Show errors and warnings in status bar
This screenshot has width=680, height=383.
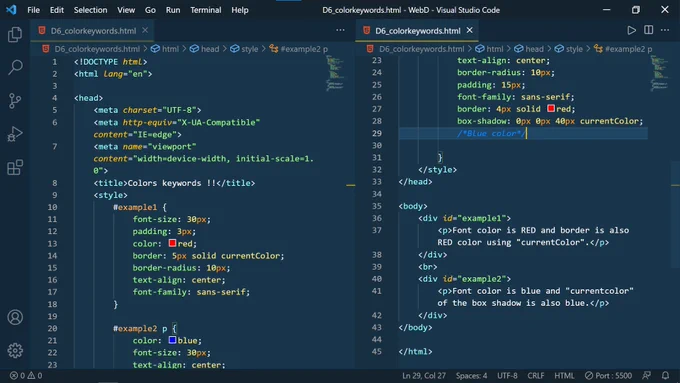(26, 376)
